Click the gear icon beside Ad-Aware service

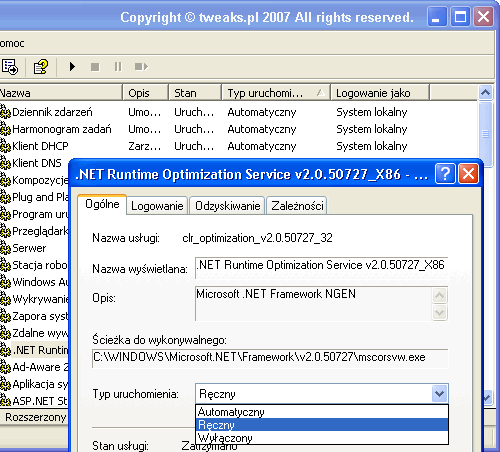coord(5,367)
